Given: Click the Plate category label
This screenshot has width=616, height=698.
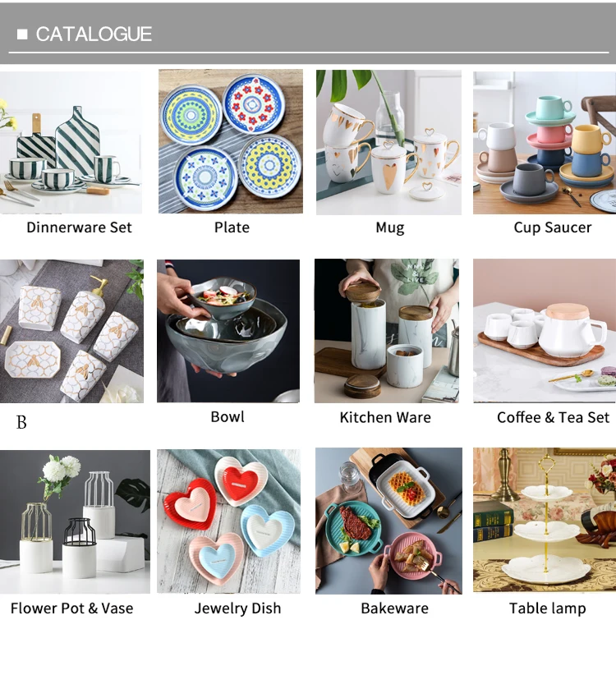Looking at the screenshot, I should (232, 227).
